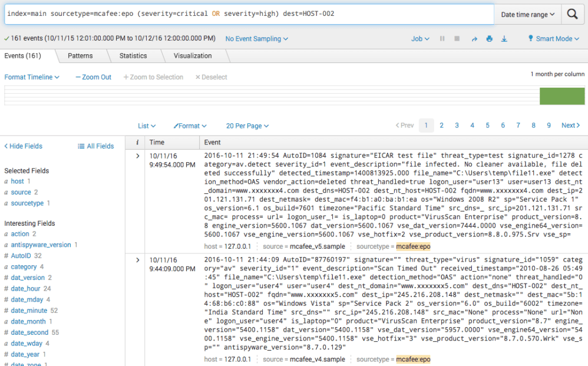The height and width of the screenshot is (366, 588).
Task: Expand the first event row arrow
Action: click(x=138, y=156)
